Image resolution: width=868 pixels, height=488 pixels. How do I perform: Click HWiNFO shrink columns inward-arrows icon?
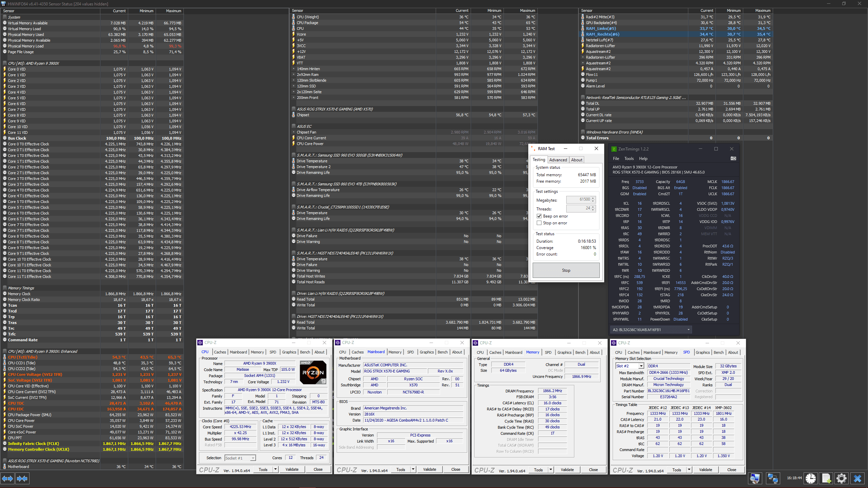pos(23,479)
